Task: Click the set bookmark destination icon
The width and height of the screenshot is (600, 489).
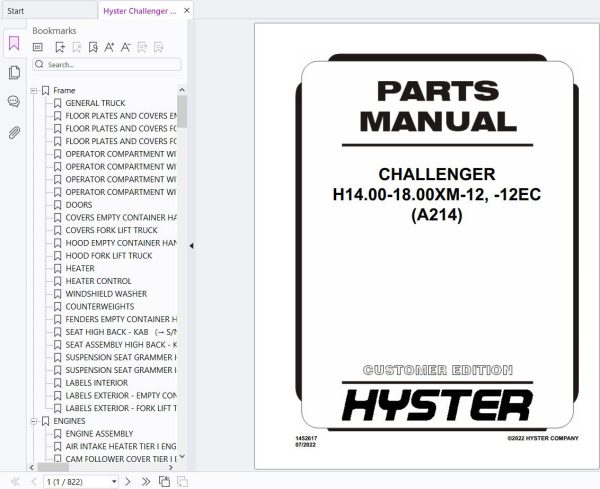Action: click(x=93, y=47)
